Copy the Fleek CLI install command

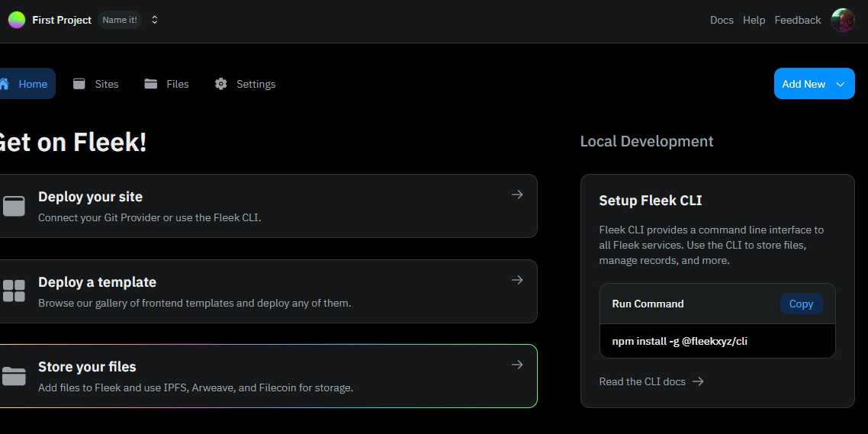click(801, 304)
